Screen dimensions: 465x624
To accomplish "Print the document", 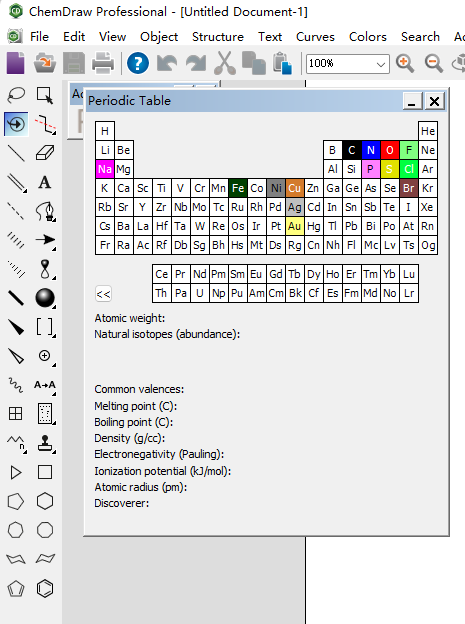I will click(x=103, y=63).
